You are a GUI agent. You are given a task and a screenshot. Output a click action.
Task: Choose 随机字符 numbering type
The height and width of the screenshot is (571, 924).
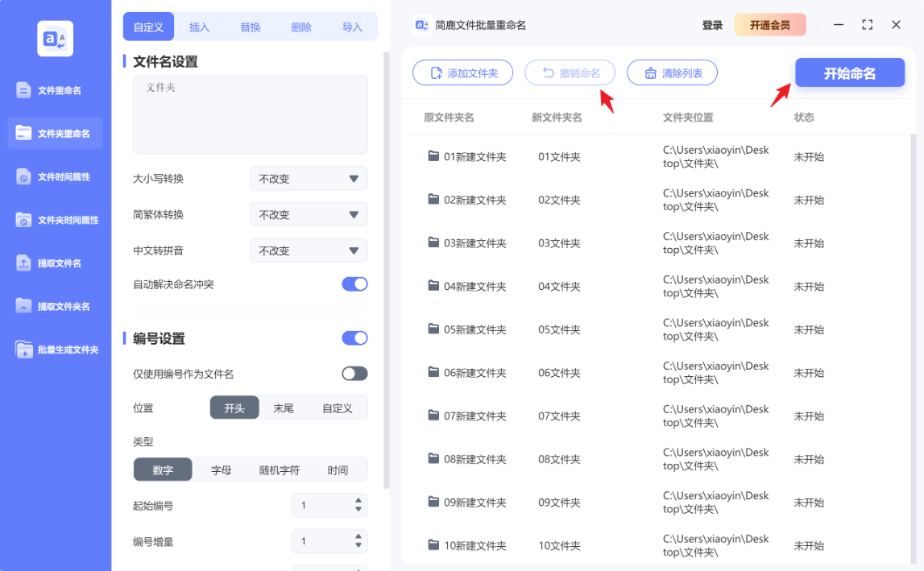click(280, 470)
